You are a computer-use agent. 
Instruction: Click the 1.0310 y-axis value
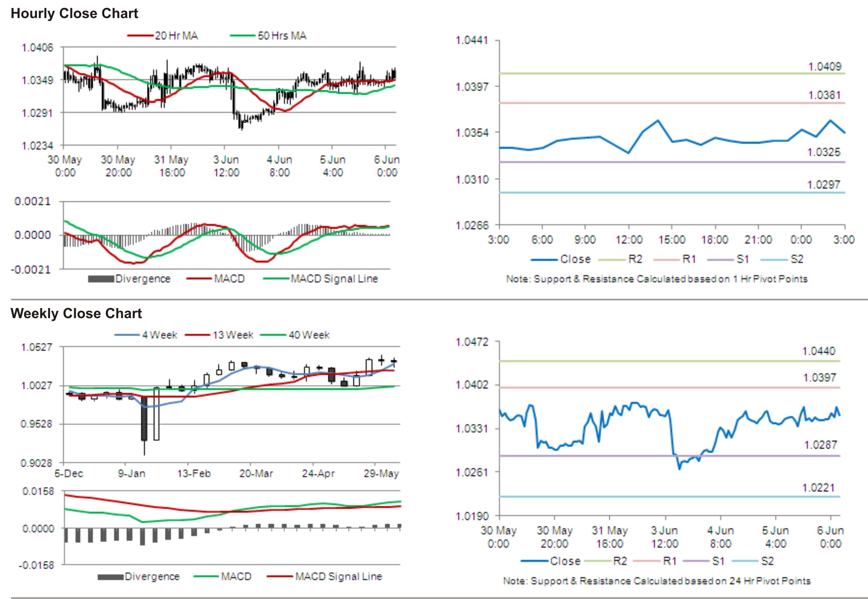[x=472, y=179]
